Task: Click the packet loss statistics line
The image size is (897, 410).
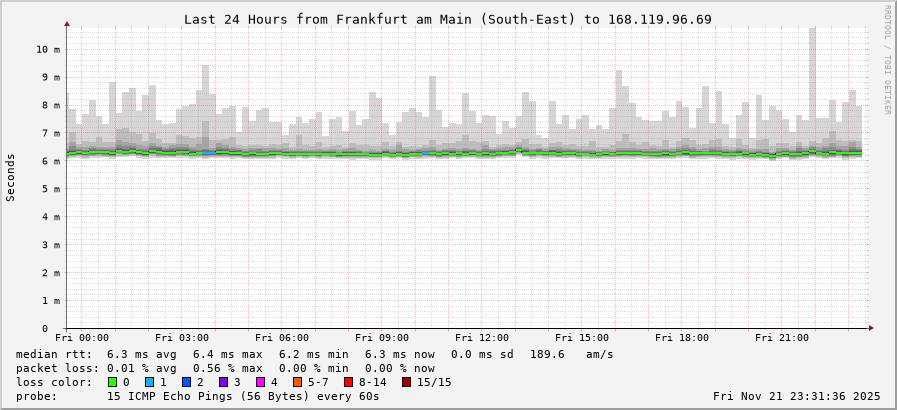Action: pos(225,368)
